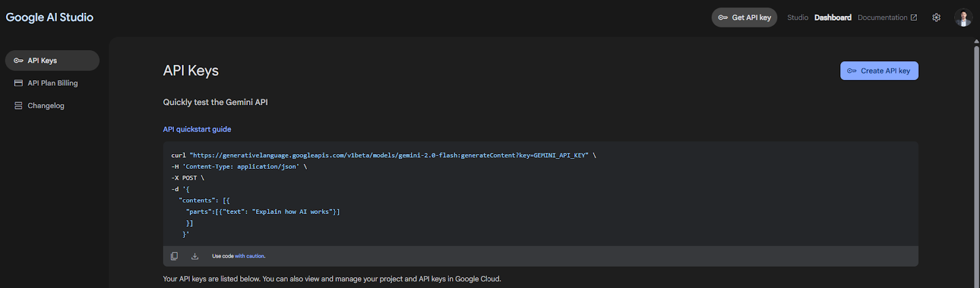Click the Google AI Studio logo

pos(50,17)
